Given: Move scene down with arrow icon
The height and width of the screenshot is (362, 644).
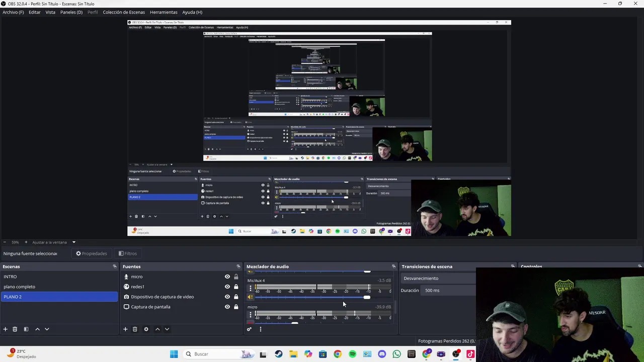Looking at the screenshot, I should (x=47, y=329).
